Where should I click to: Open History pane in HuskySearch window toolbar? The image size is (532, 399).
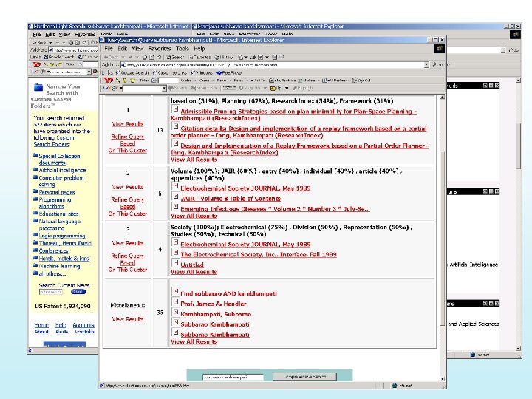(x=224, y=58)
